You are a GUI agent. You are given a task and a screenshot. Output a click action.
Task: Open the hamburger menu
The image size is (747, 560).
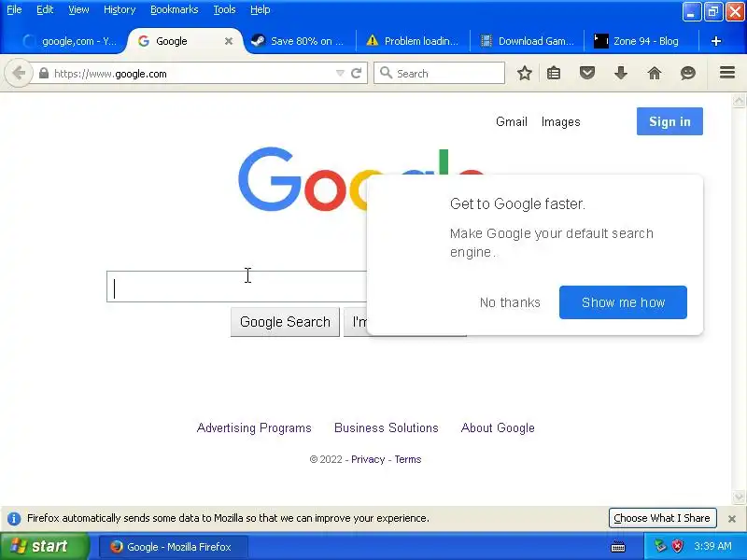[727, 73]
